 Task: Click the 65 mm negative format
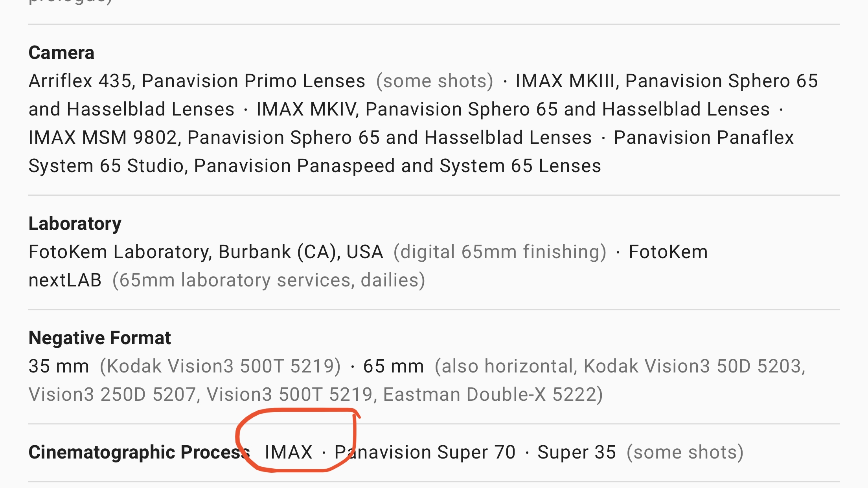click(x=394, y=366)
